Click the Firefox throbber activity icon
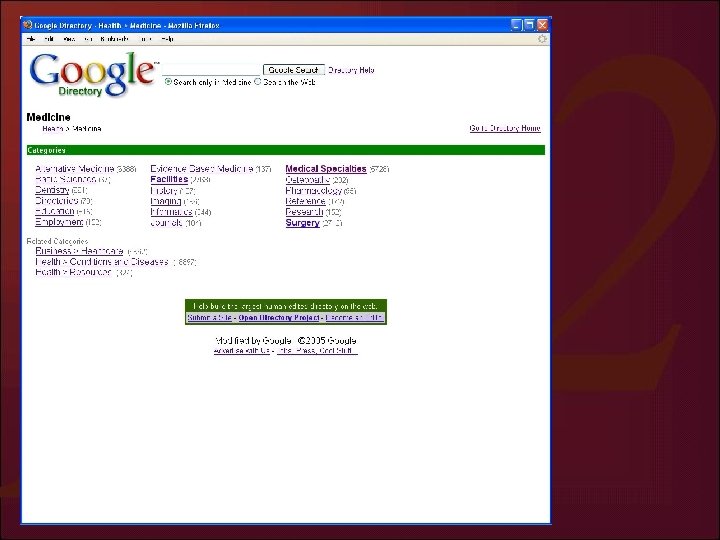This screenshot has height=540, width=720. (542, 39)
